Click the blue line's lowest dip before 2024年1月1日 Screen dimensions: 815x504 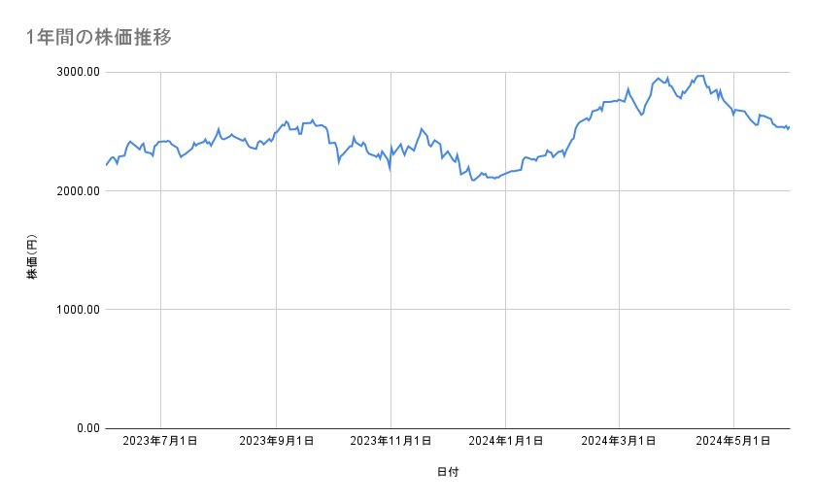pos(473,181)
